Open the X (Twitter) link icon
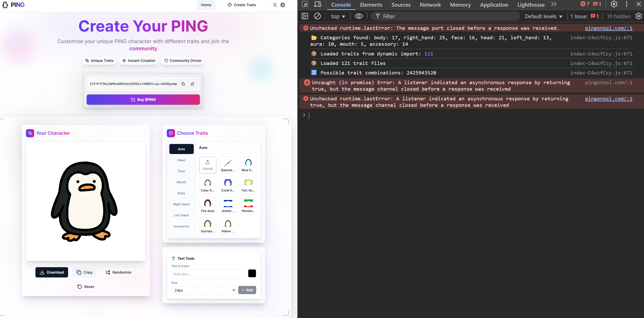The width and height of the screenshot is (644, 318). pos(275,5)
